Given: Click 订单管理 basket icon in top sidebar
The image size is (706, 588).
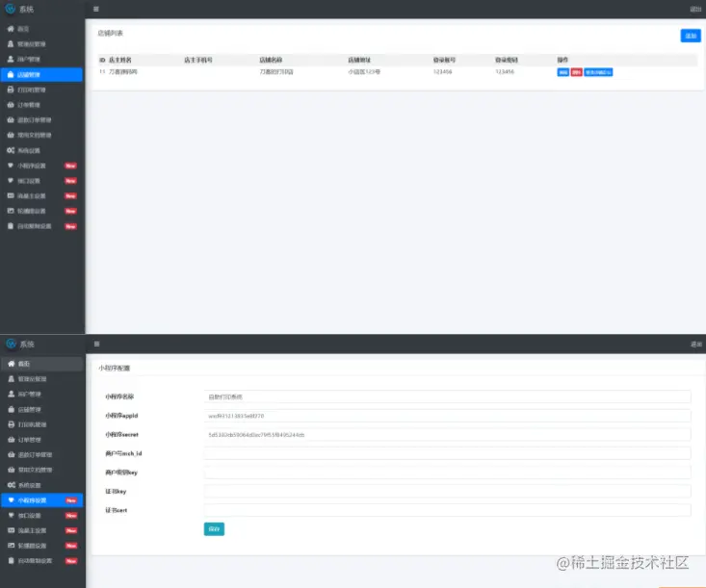Looking at the screenshot, I should coord(11,105).
